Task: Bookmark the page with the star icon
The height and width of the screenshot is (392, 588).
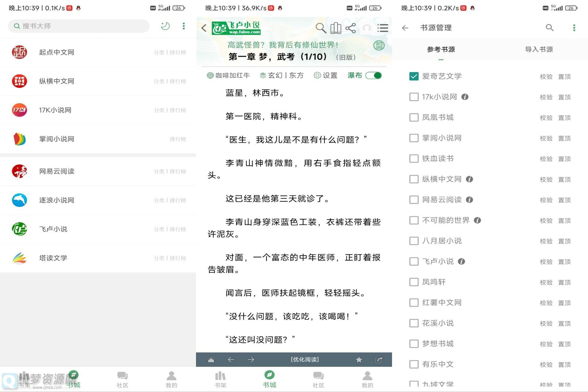Action: tap(359, 360)
